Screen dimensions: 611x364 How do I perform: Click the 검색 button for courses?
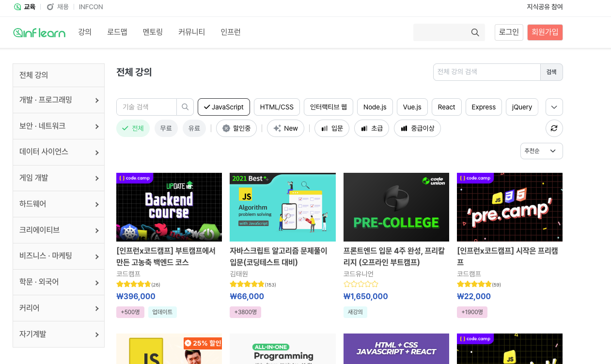551,72
